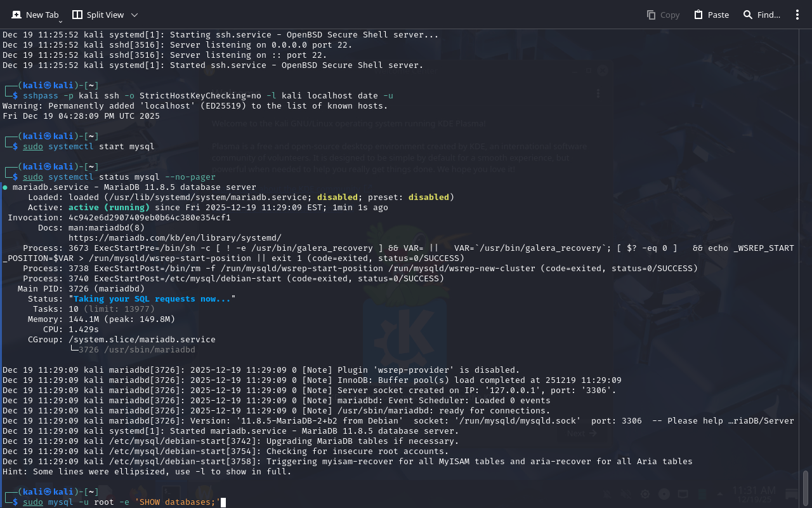Click the New Tab icon

15,15
